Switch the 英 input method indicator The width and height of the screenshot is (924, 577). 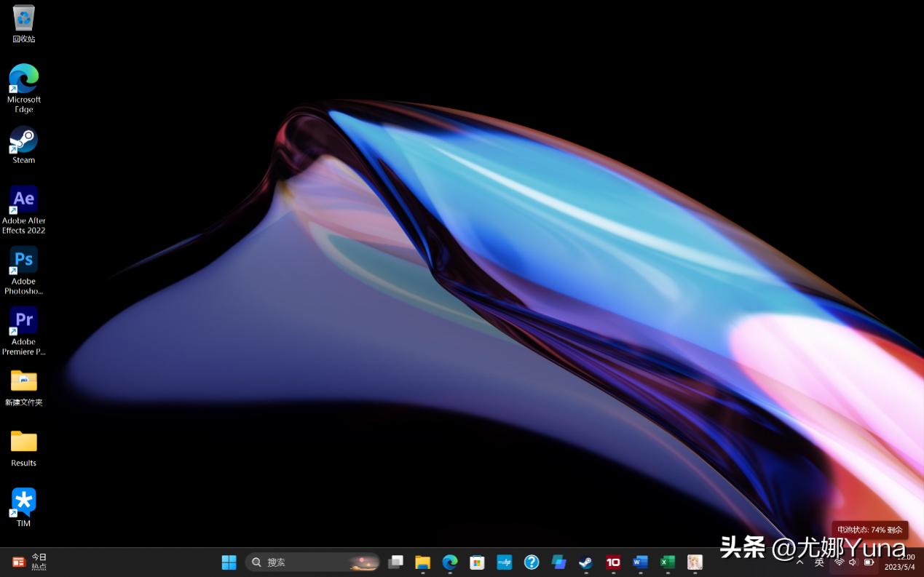818,562
